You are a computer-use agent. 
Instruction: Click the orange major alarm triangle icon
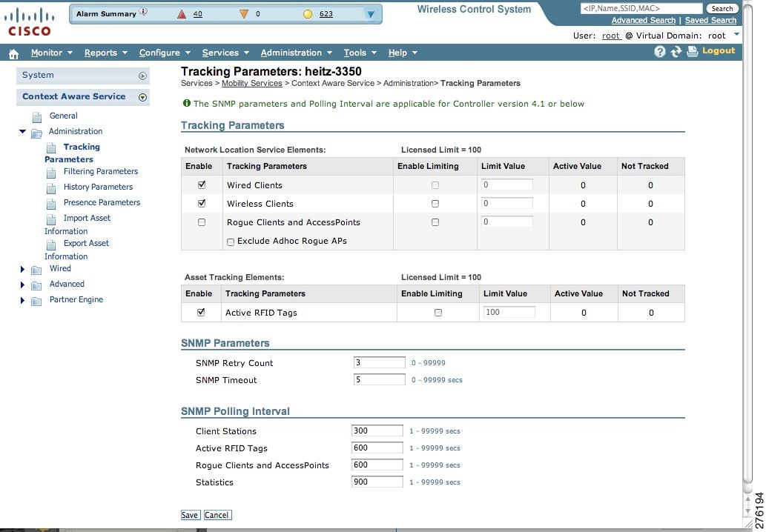(x=244, y=14)
